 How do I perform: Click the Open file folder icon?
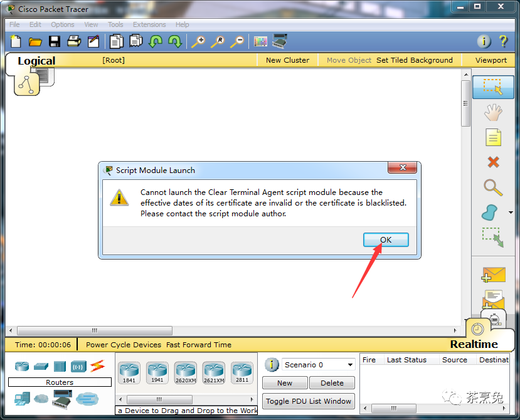point(35,42)
